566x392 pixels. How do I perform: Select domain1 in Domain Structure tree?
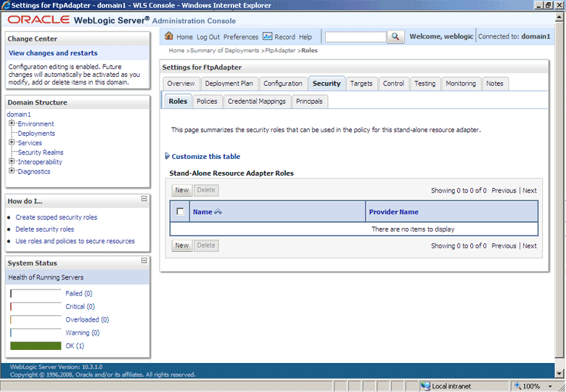pos(19,115)
